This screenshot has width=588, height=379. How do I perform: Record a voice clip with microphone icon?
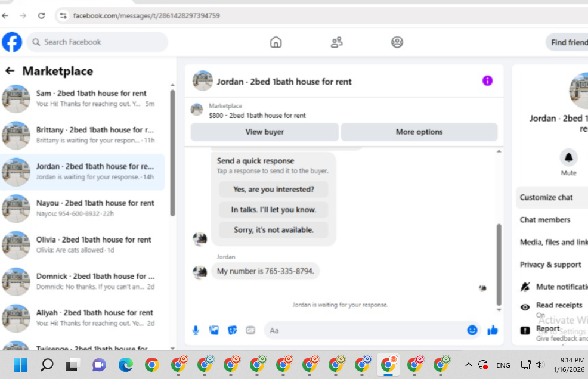pyautogui.click(x=196, y=330)
